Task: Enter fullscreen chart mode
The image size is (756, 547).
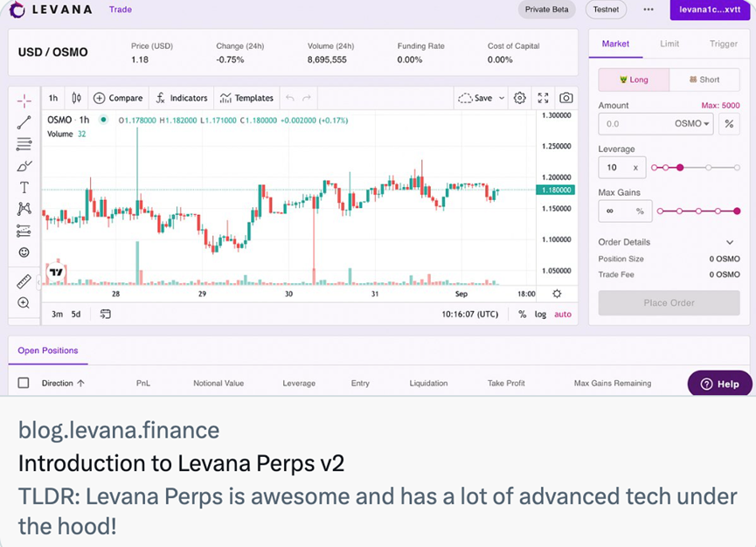Action: coord(543,98)
